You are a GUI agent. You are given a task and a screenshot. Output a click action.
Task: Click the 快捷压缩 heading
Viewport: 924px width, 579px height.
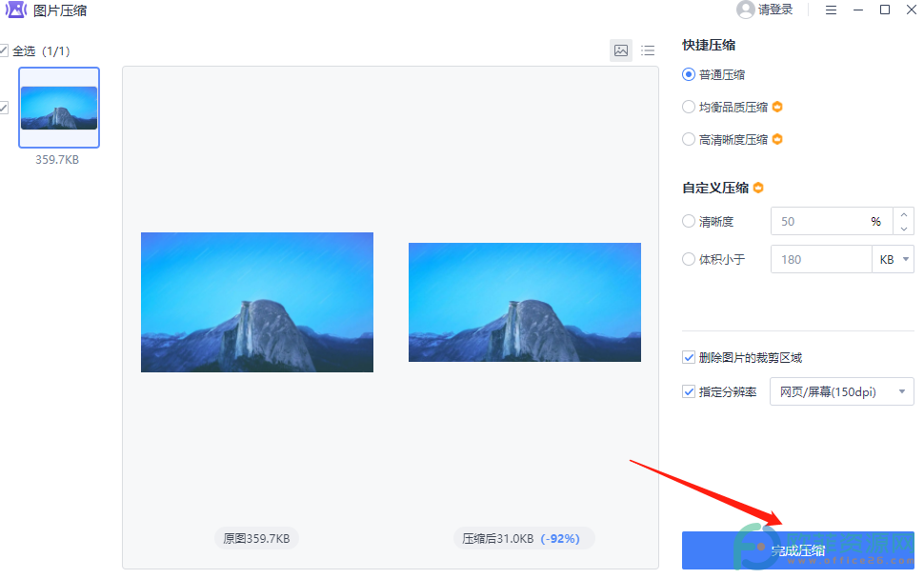(x=709, y=45)
